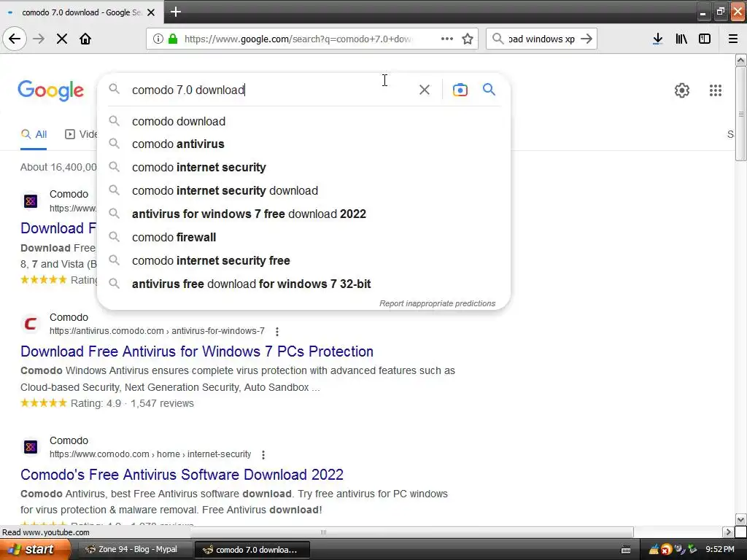Viewport: 747px width, 560px height.
Task: Click Report inappropriate predictions link
Action: click(437, 303)
